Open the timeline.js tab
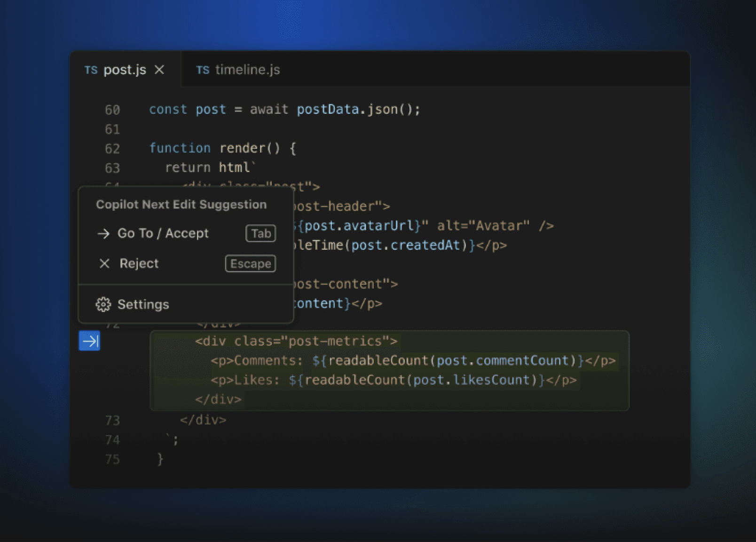756x542 pixels. pos(238,70)
